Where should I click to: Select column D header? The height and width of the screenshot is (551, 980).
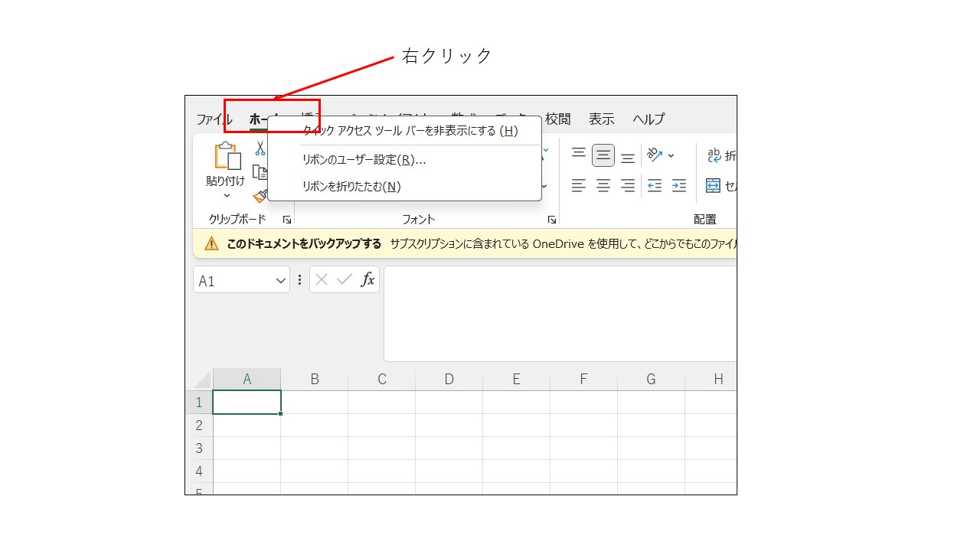click(x=449, y=380)
